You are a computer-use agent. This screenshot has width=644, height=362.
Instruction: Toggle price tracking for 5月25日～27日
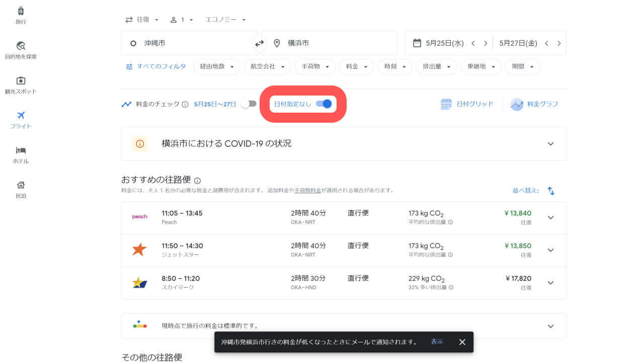coord(249,104)
